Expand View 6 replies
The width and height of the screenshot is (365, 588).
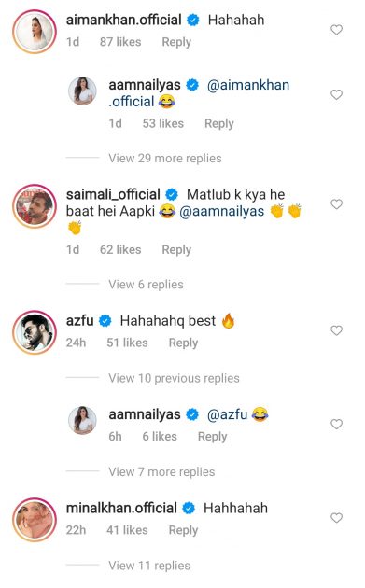[x=146, y=285]
